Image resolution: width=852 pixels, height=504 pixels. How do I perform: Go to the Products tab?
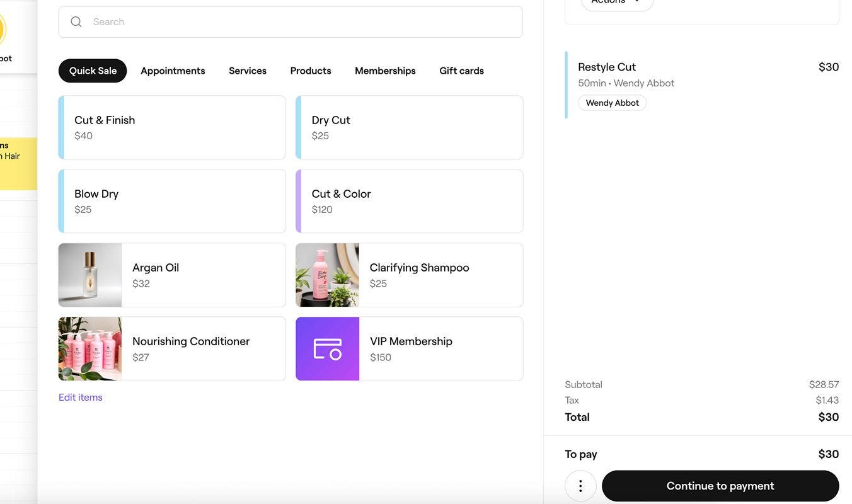point(311,71)
